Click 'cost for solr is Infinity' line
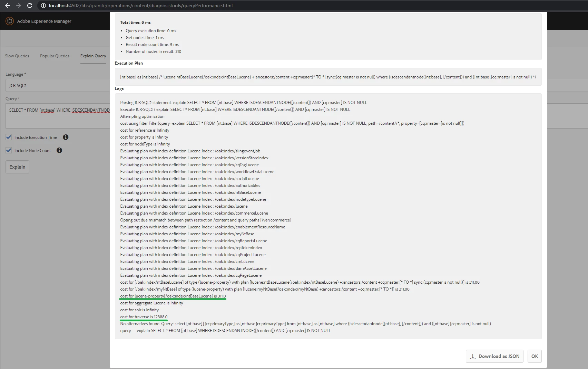The width and height of the screenshot is (588, 369). tap(139, 310)
